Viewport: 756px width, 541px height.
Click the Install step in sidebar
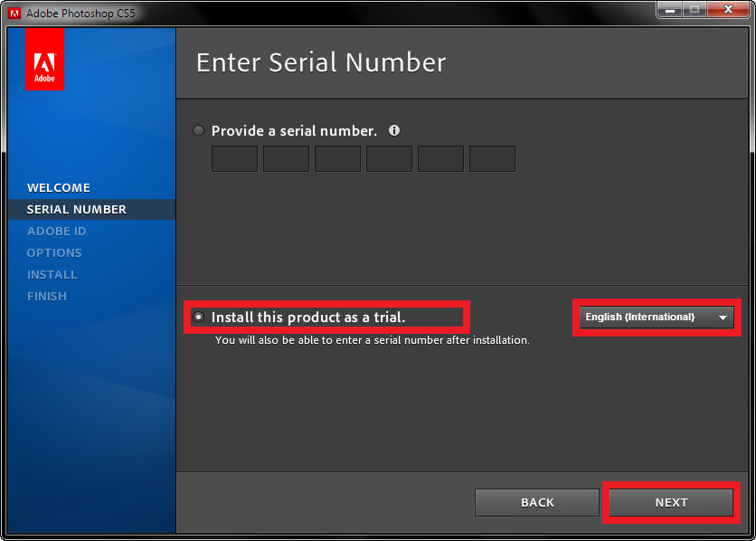52,275
